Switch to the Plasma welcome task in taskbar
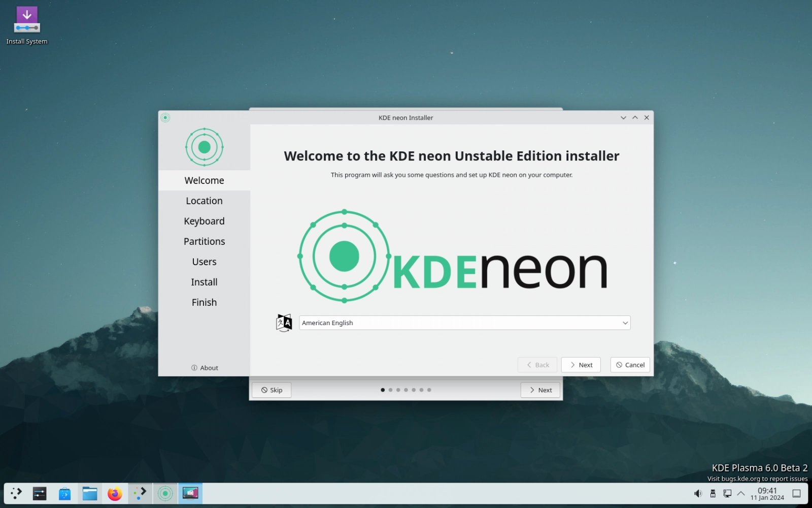Image resolution: width=812 pixels, height=508 pixels. (x=140, y=493)
